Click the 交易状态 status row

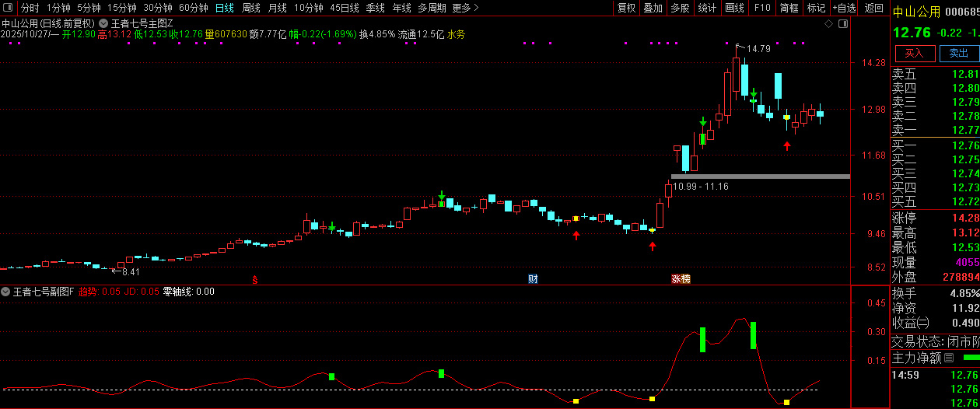(x=935, y=341)
